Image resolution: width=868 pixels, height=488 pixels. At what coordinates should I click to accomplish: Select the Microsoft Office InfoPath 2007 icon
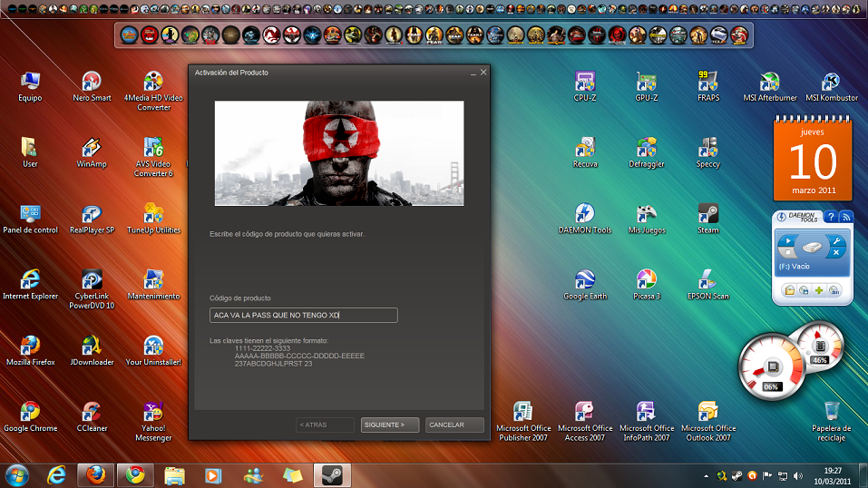coord(647,423)
